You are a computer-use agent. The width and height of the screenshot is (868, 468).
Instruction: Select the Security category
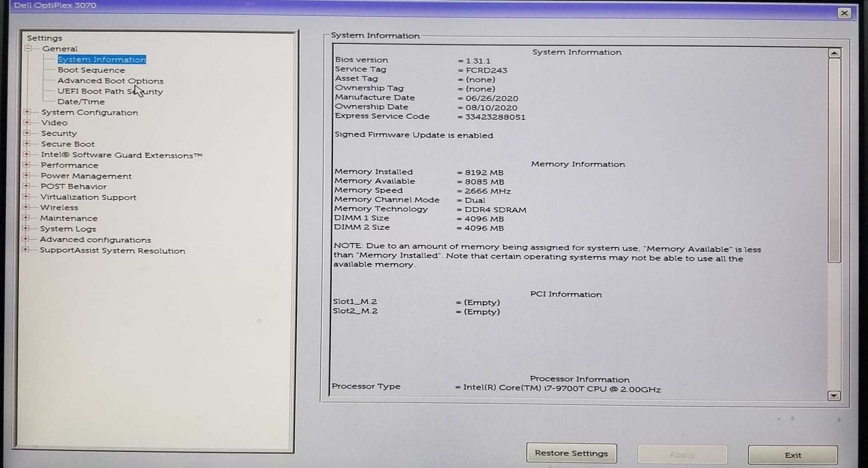59,134
